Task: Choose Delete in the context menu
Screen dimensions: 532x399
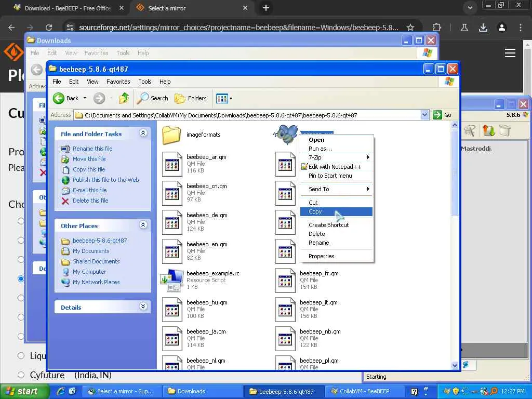Action: [336, 234]
